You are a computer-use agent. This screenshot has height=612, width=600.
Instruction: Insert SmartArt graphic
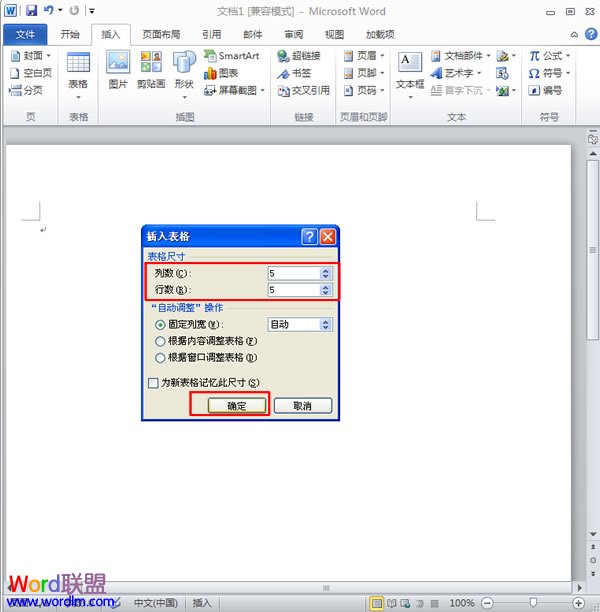[x=231, y=56]
